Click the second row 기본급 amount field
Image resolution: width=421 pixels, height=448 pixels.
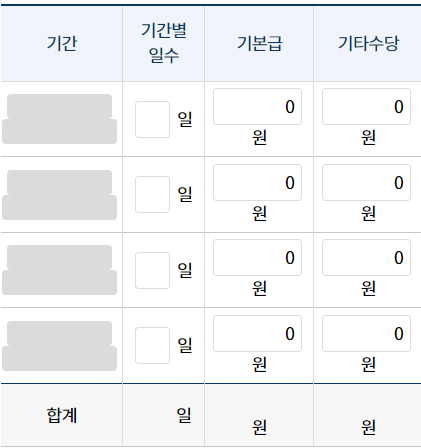tap(257, 182)
